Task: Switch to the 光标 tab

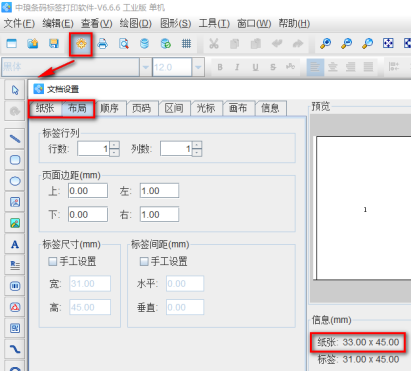Action: (x=206, y=108)
